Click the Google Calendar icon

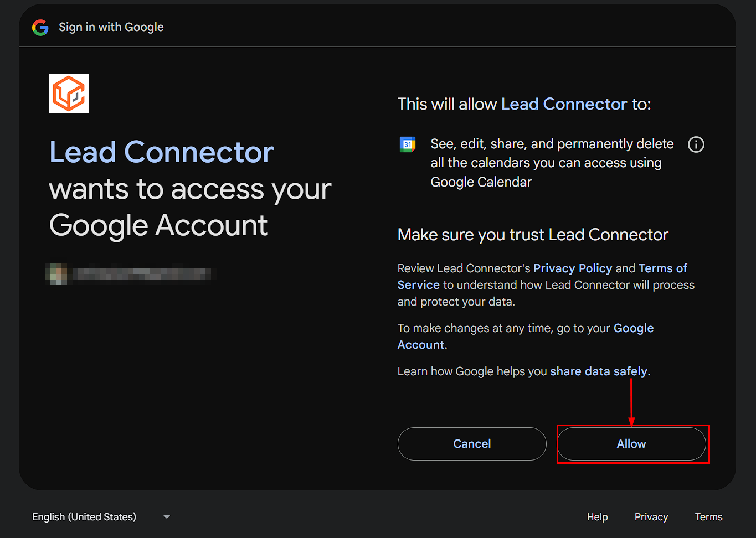coord(408,143)
